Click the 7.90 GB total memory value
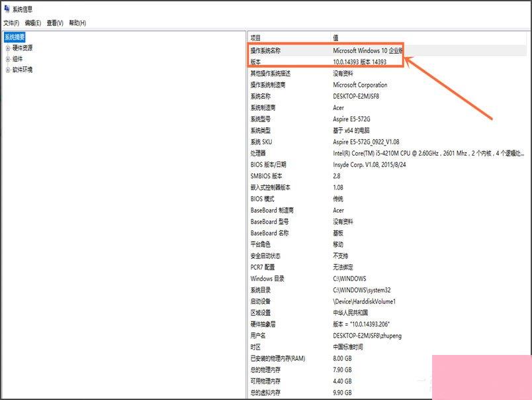This screenshot has height=400, width=532. 342,370
